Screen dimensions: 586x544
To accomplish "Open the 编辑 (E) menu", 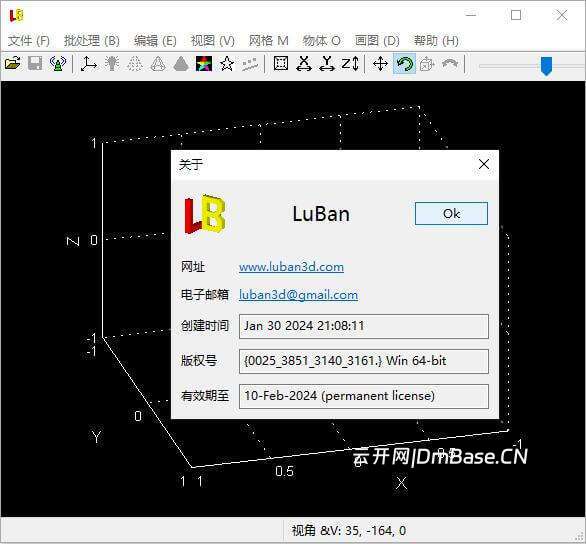I will [x=155, y=40].
